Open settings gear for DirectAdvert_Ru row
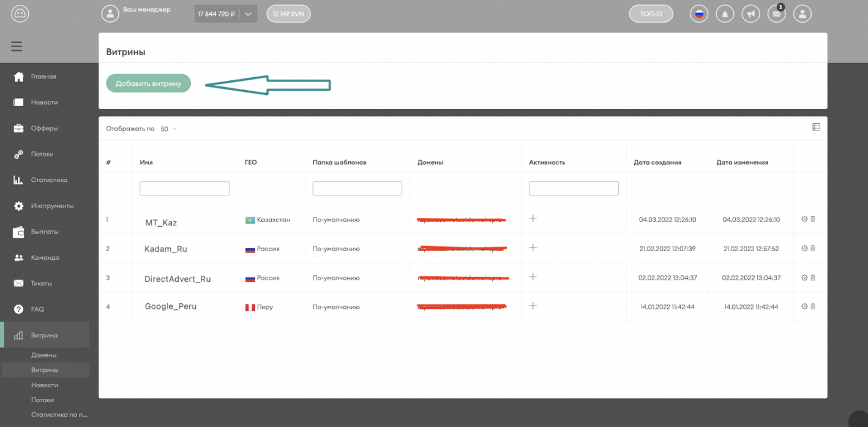868x427 pixels. pyautogui.click(x=804, y=278)
